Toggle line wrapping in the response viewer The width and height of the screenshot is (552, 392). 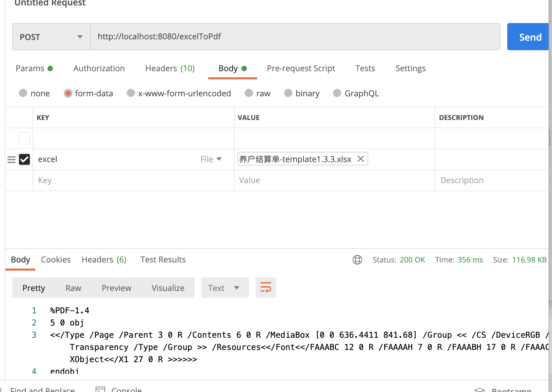(x=266, y=288)
